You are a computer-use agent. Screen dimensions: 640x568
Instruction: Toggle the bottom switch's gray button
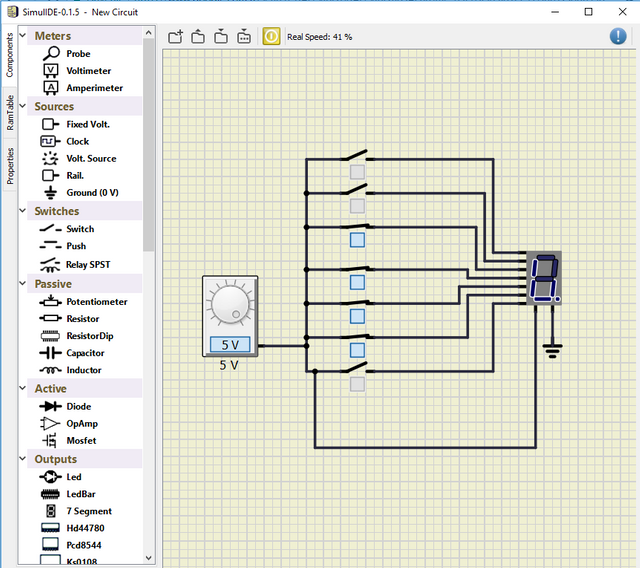pos(357,384)
